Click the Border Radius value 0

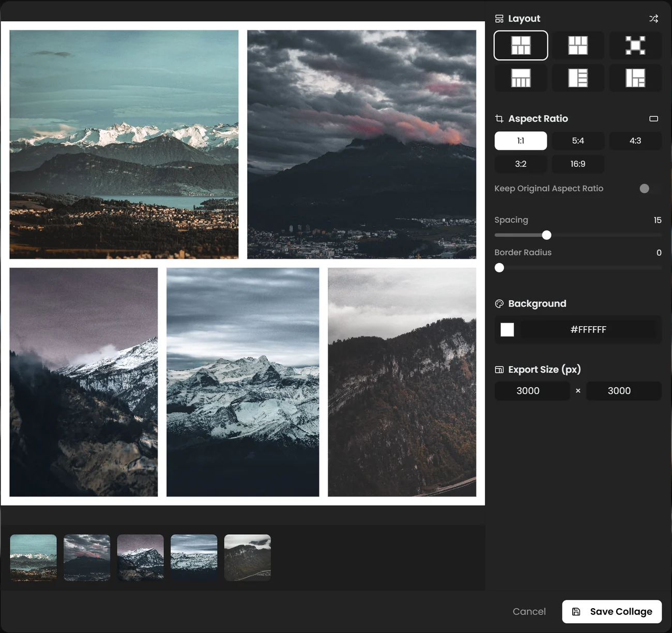[659, 253]
